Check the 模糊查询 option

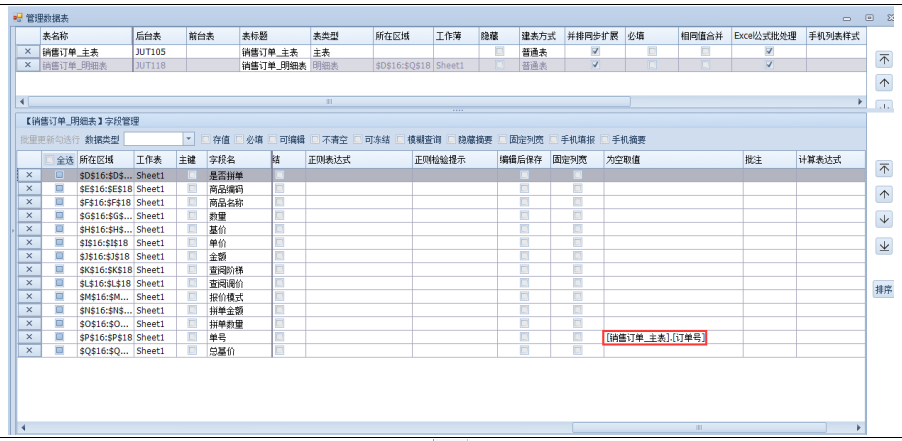tap(400, 139)
